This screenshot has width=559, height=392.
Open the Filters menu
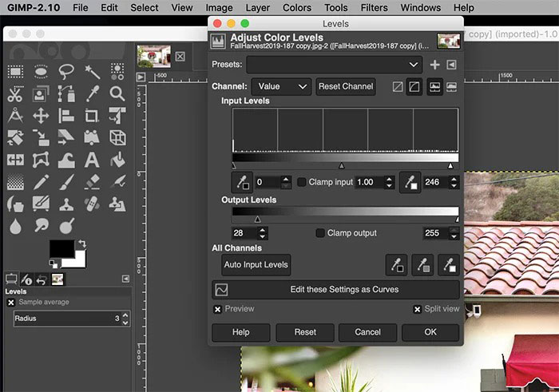click(374, 8)
